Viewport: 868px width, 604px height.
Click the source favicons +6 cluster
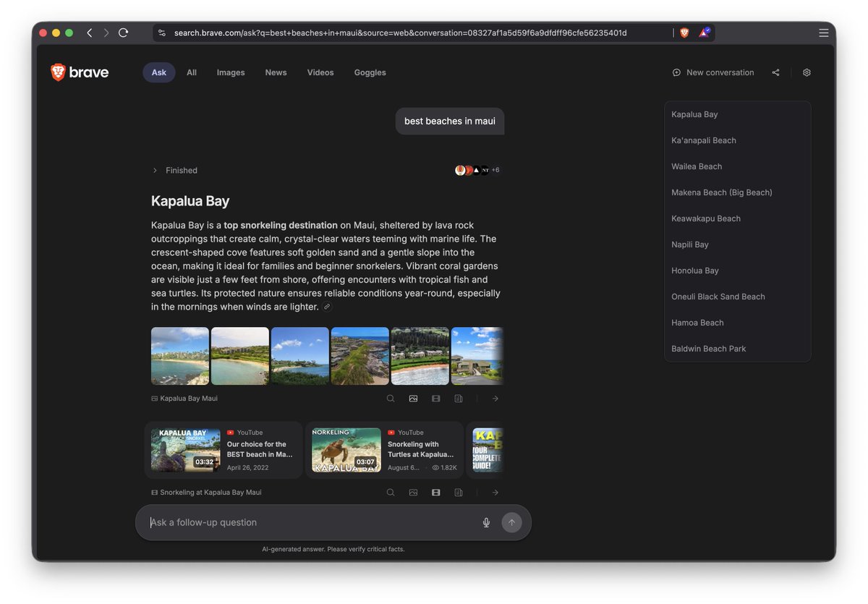(477, 170)
